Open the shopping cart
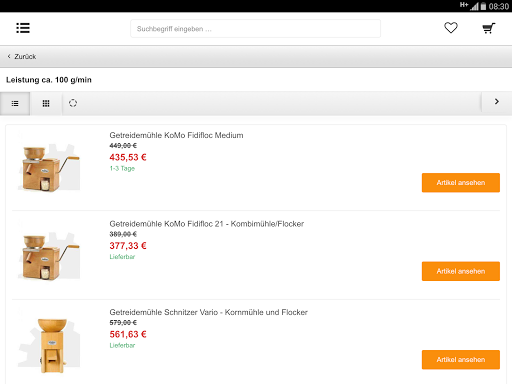This screenshot has width=512, height=384. [489, 28]
